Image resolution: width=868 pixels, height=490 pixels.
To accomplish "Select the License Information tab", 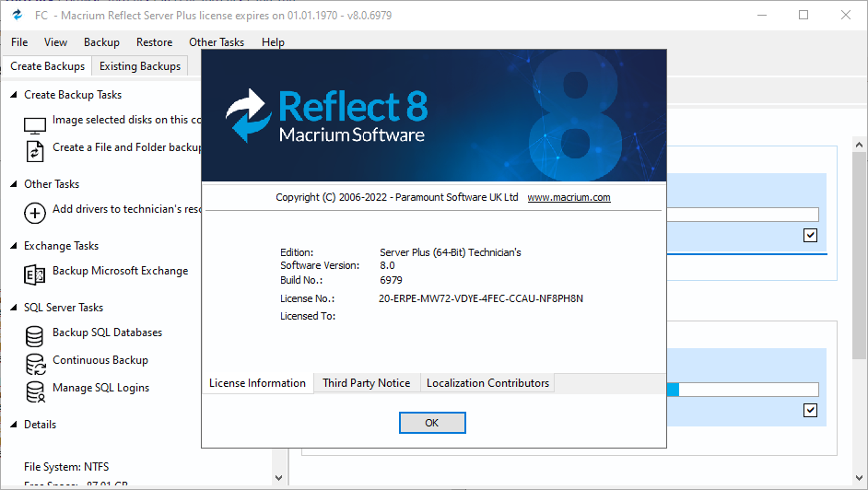I will click(257, 383).
